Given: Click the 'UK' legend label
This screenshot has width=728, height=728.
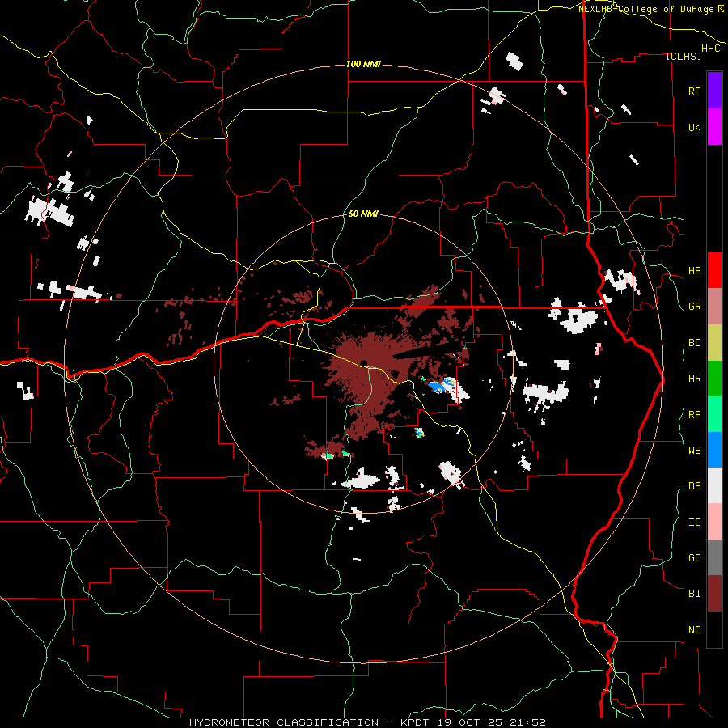Looking at the screenshot, I should 694,127.
